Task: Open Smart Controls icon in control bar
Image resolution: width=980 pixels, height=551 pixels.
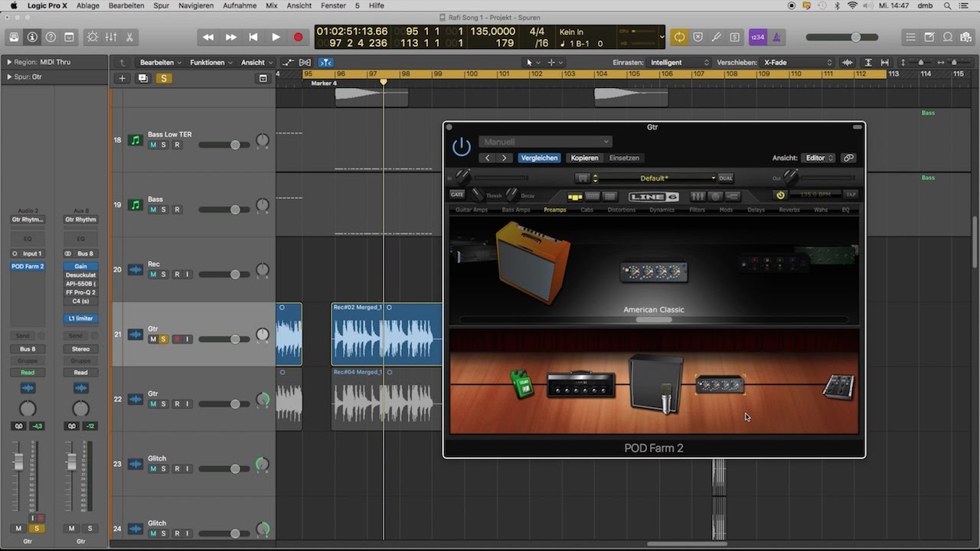Action: (93, 37)
